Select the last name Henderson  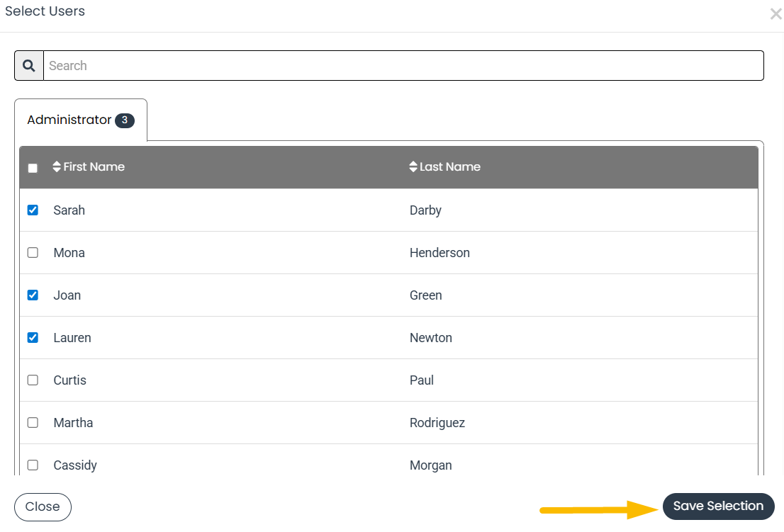[x=439, y=253]
